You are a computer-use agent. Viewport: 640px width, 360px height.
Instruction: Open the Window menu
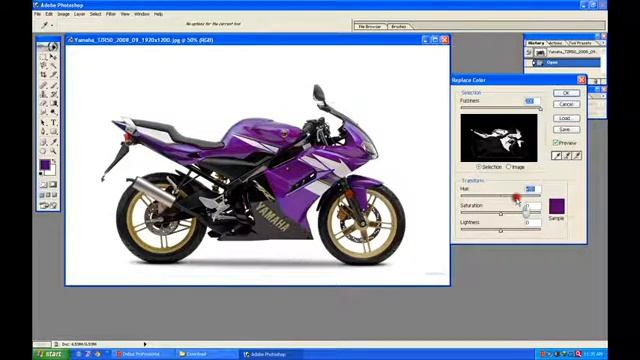pyautogui.click(x=142, y=14)
